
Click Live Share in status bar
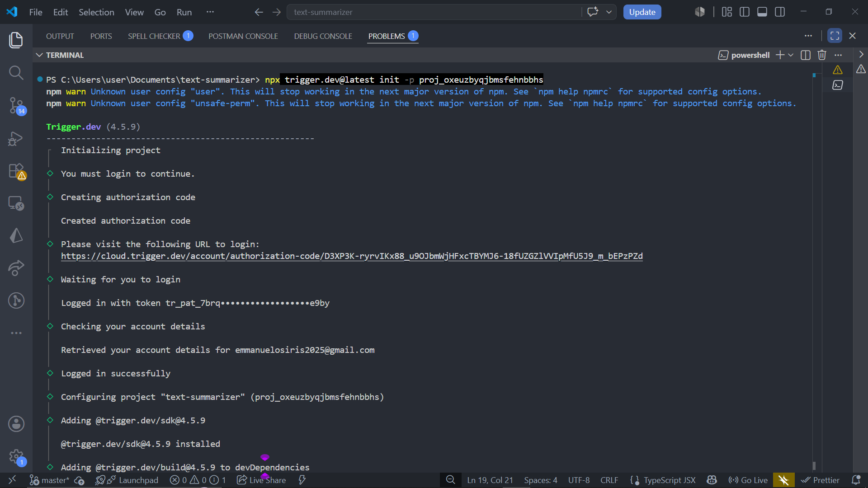[262, 480]
